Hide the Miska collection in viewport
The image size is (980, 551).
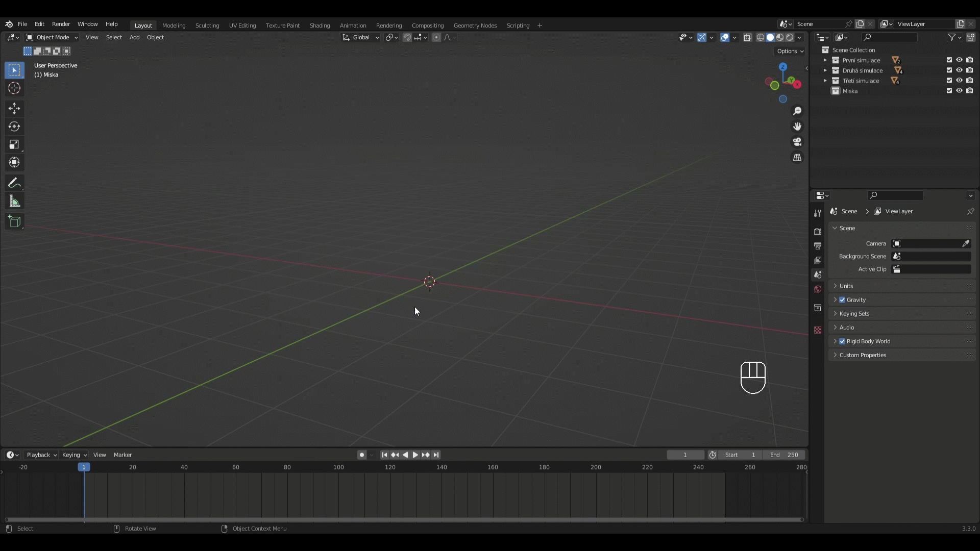tap(960, 91)
